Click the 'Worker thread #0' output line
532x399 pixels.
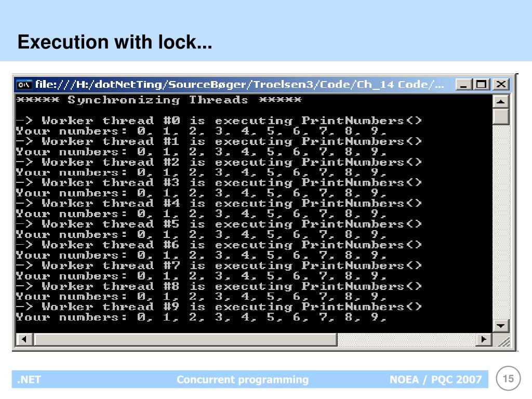219,121
